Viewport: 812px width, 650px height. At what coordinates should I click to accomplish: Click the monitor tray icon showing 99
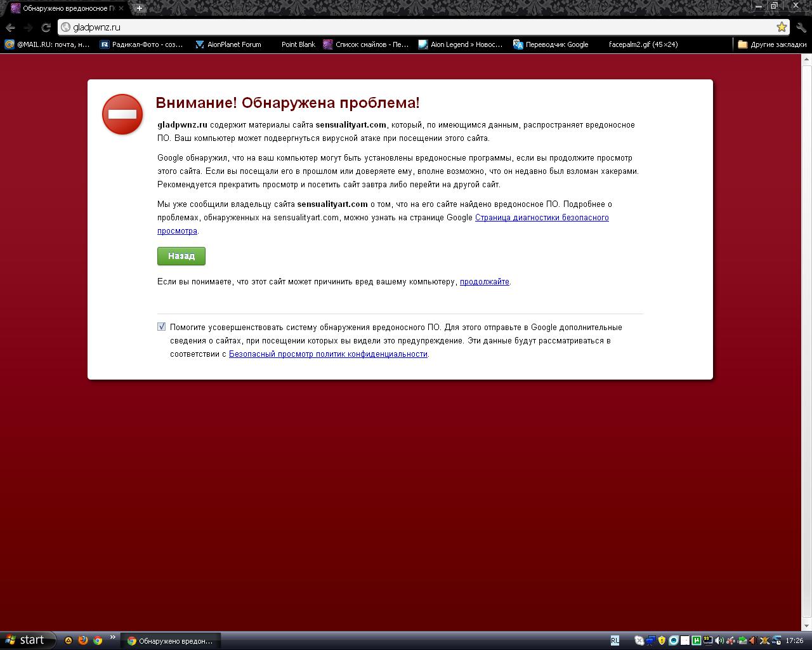pyautogui.click(x=708, y=640)
